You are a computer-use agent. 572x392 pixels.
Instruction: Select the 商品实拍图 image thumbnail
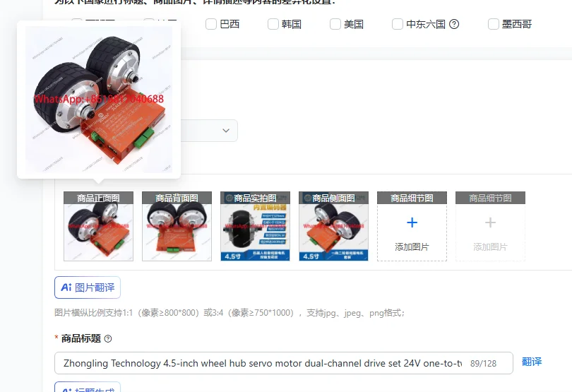pyautogui.click(x=255, y=226)
